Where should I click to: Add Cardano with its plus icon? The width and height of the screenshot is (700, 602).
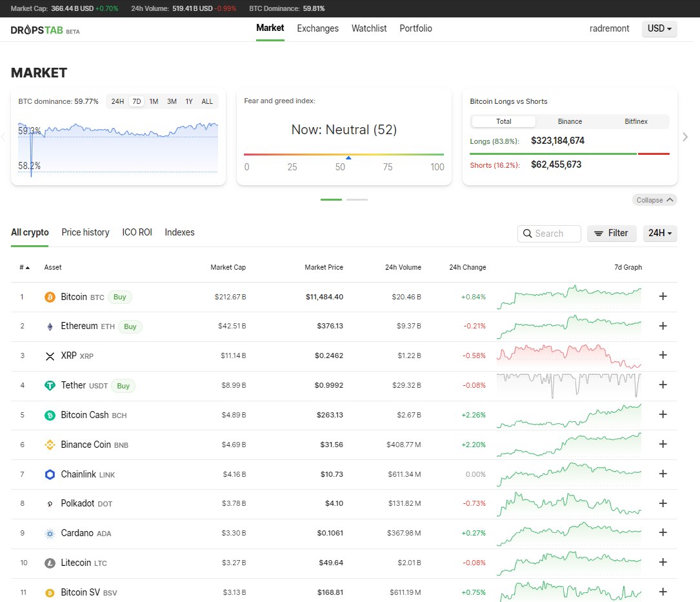click(x=663, y=532)
